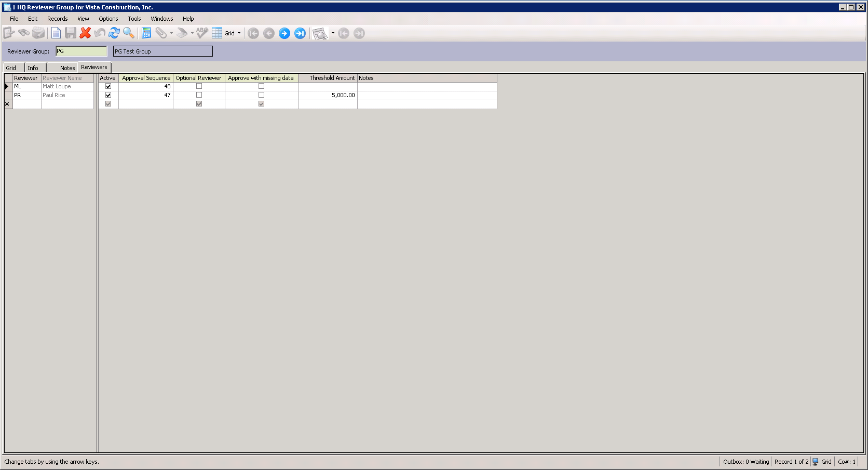Open the Help menu
The height and width of the screenshot is (470, 868).
click(188, 19)
